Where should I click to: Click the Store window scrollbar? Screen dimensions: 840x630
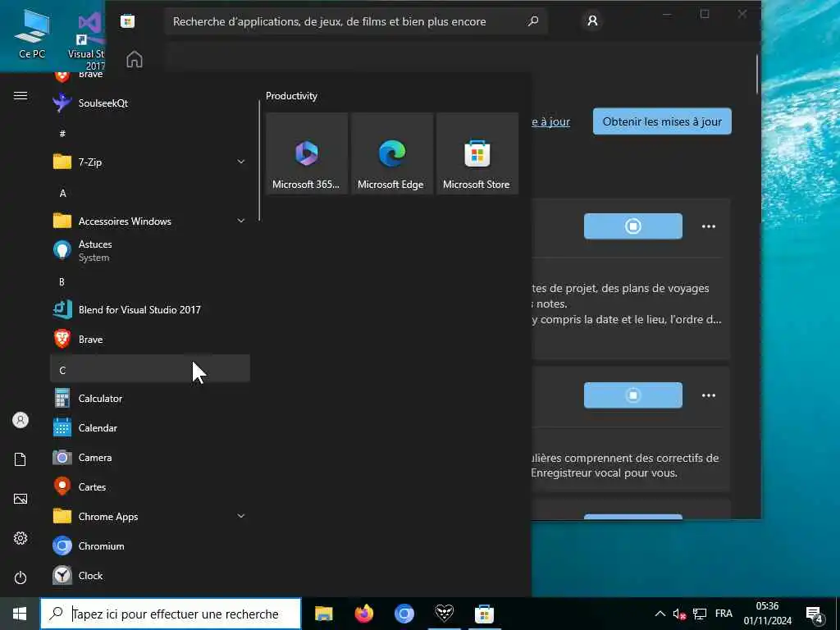pyautogui.click(x=757, y=74)
